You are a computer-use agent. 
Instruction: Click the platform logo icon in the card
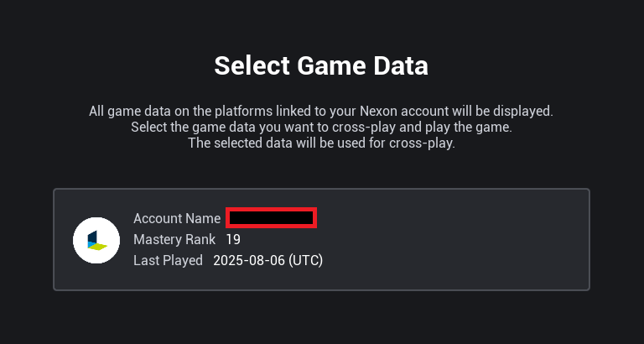click(96, 240)
